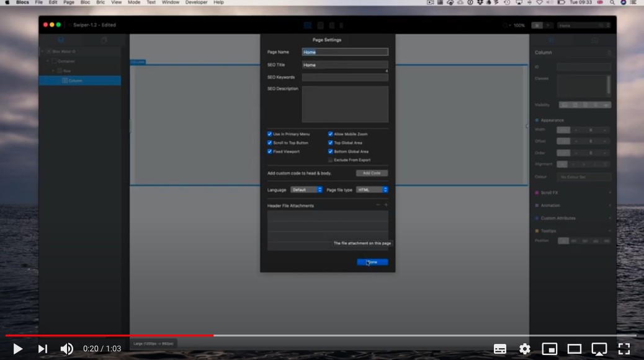Enable theater mode view
This screenshot has height=360, width=644.
(x=575, y=349)
